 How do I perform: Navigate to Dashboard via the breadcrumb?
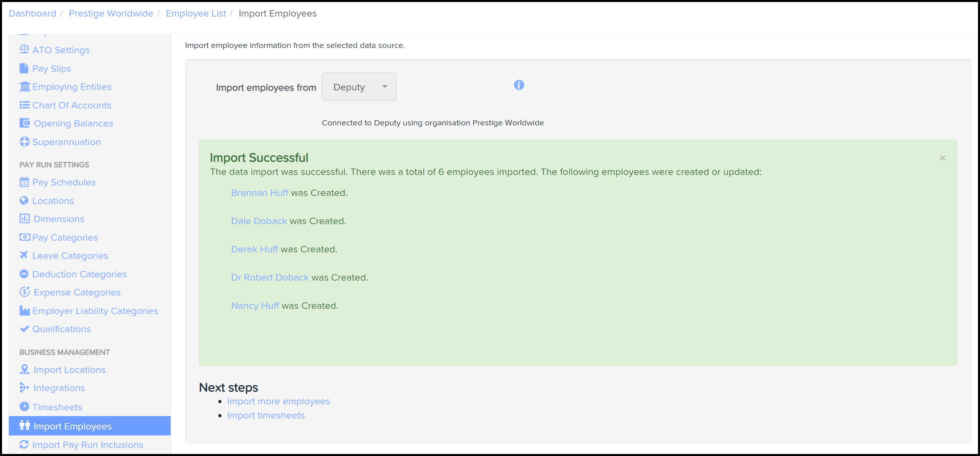coord(32,13)
